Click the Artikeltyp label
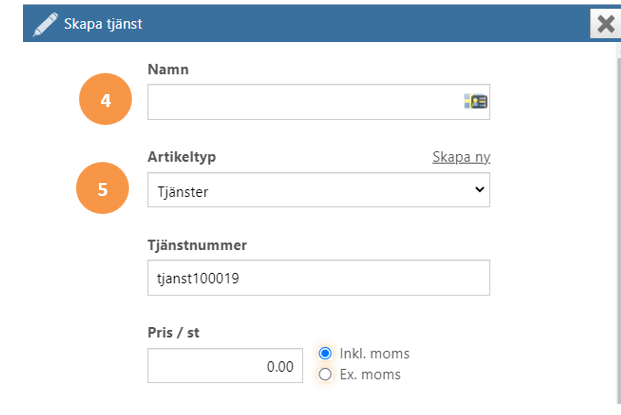Viewport: 621px width, 415px height. coord(182,157)
